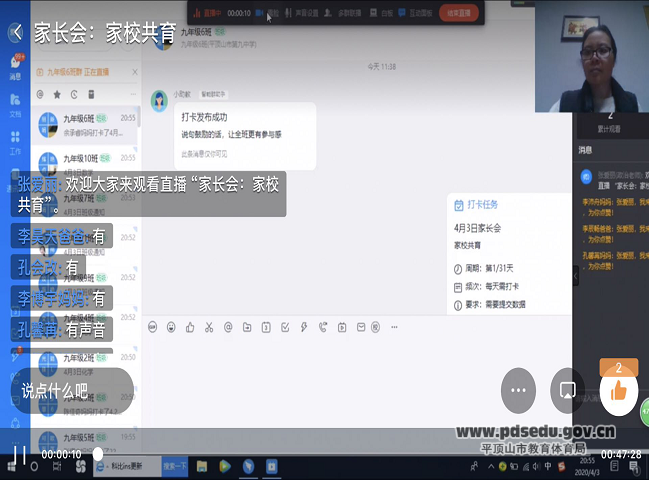Open '文档' documents in left sidebar
This screenshot has height=480, width=649.
pyautogui.click(x=15, y=105)
